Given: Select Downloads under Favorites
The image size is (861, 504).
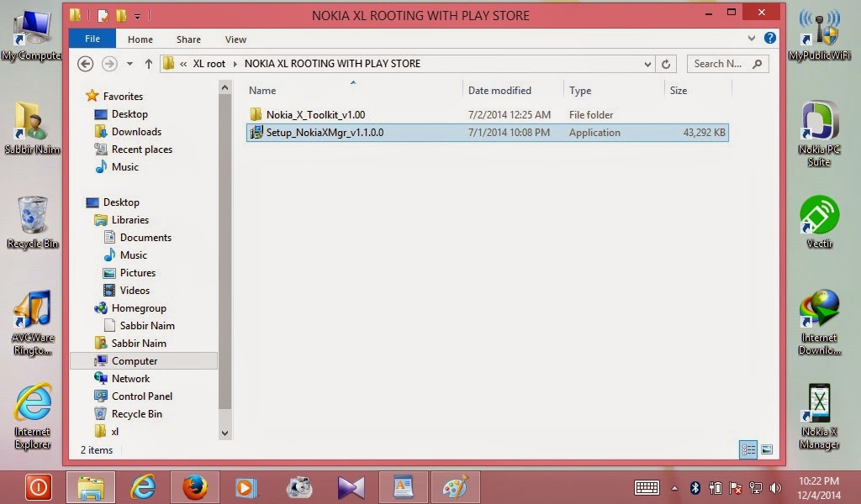Looking at the screenshot, I should pyautogui.click(x=136, y=132).
